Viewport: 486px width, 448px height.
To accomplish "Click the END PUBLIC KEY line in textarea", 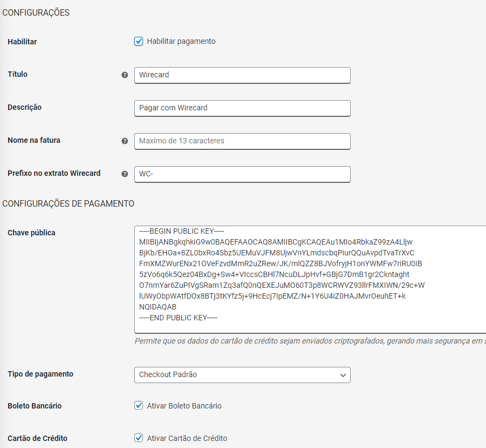I will point(178,318).
